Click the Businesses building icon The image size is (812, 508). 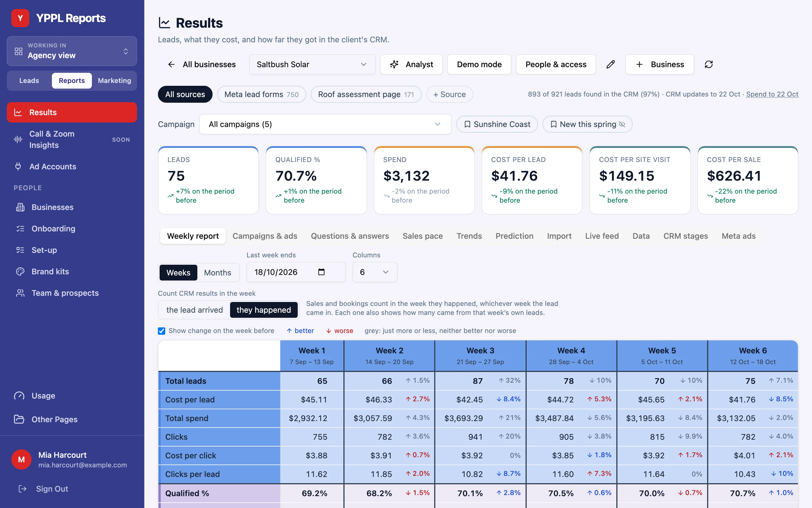21,207
